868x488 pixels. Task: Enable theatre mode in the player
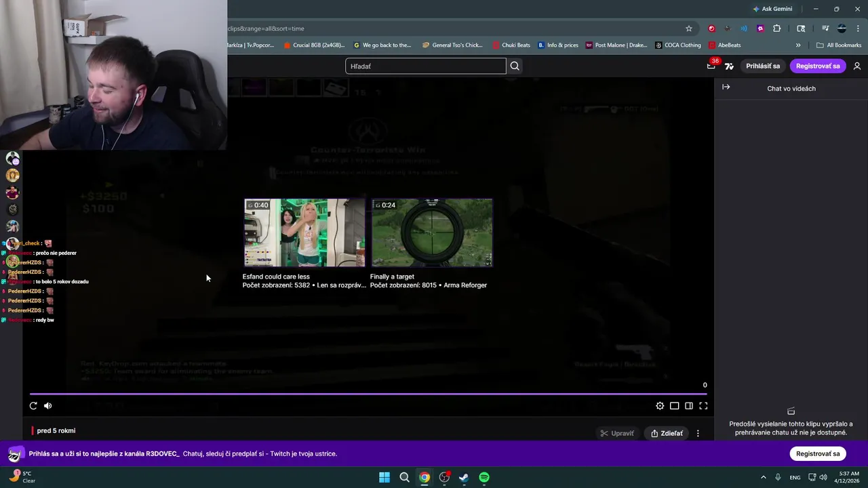tap(675, 406)
